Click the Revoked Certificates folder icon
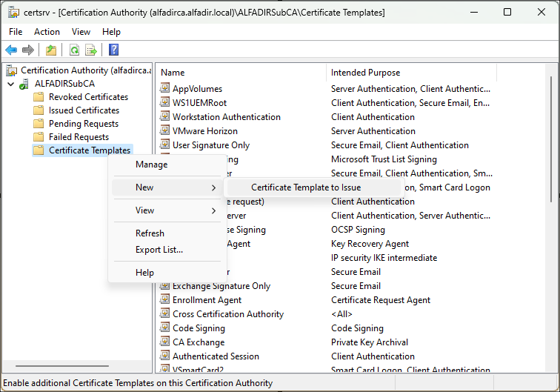560x392 pixels. coord(39,97)
